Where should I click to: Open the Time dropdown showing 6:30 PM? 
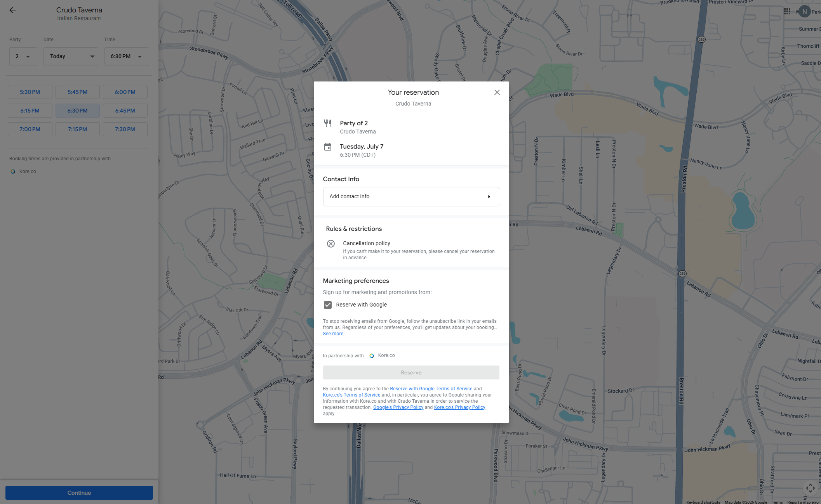(x=127, y=57)
